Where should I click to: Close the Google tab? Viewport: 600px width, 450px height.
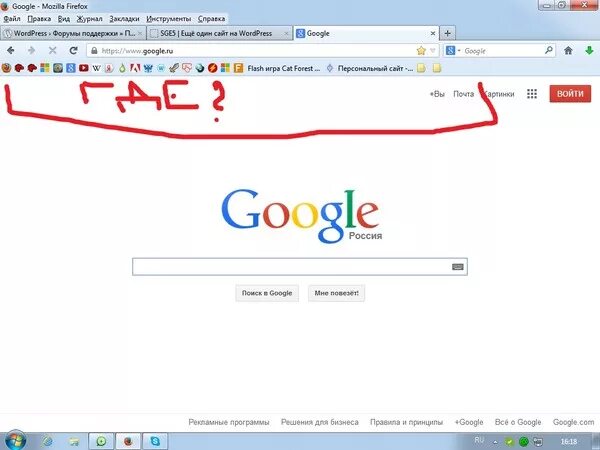tap(433, 33)
